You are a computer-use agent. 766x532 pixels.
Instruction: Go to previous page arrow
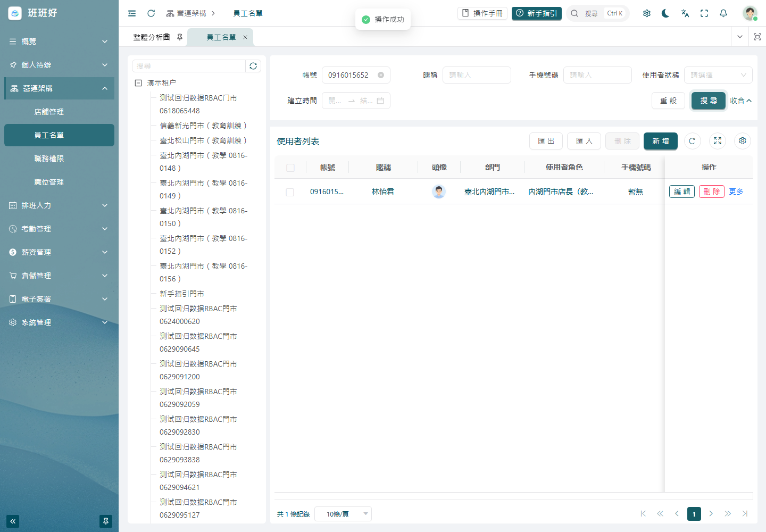point(677,514)
